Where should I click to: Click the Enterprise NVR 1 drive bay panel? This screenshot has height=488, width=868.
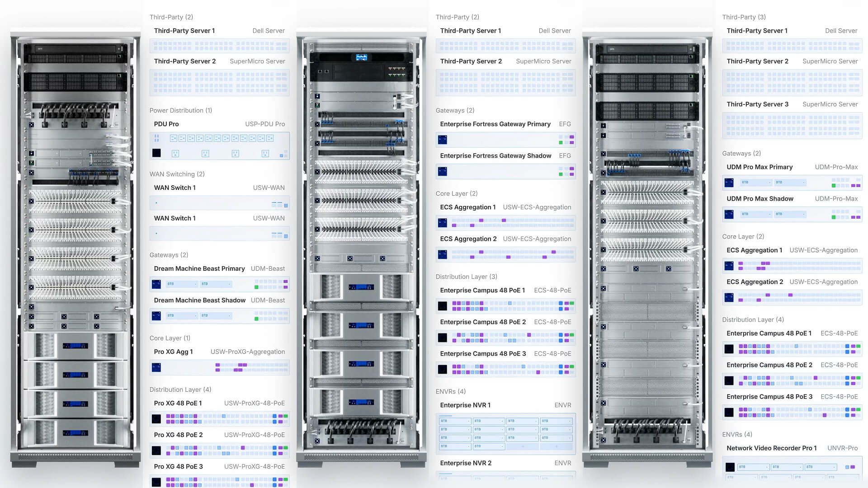click(506, 434)
